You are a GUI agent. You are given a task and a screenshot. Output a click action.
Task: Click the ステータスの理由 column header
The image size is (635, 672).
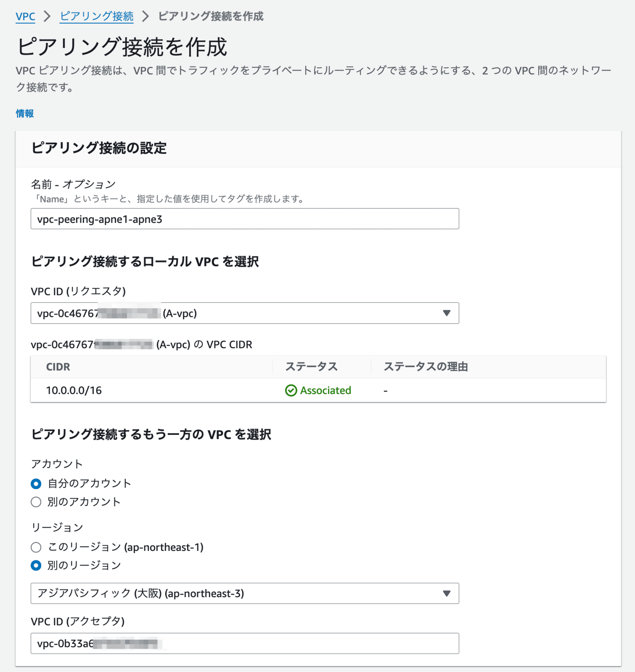coord(425,367)
